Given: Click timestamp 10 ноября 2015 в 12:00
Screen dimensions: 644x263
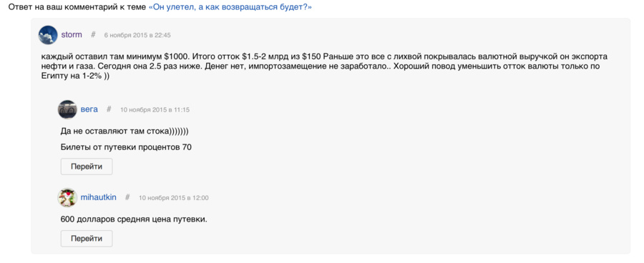Looking at the screenshot, I should pos(174,198).
